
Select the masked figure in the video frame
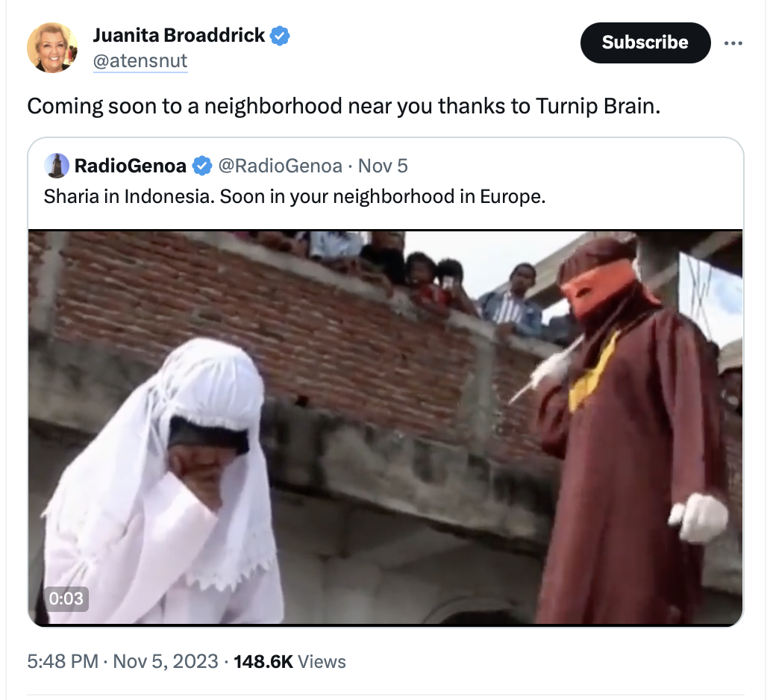633,428
